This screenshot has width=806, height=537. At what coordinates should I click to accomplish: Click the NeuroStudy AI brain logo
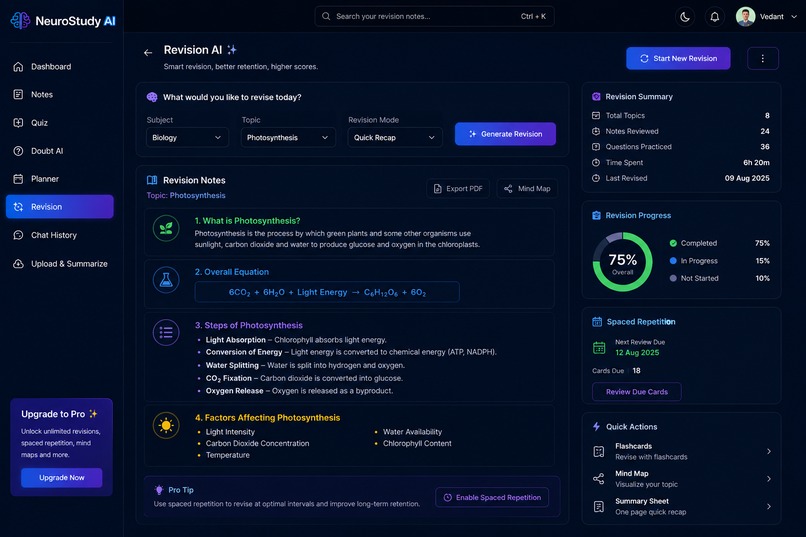21,21
